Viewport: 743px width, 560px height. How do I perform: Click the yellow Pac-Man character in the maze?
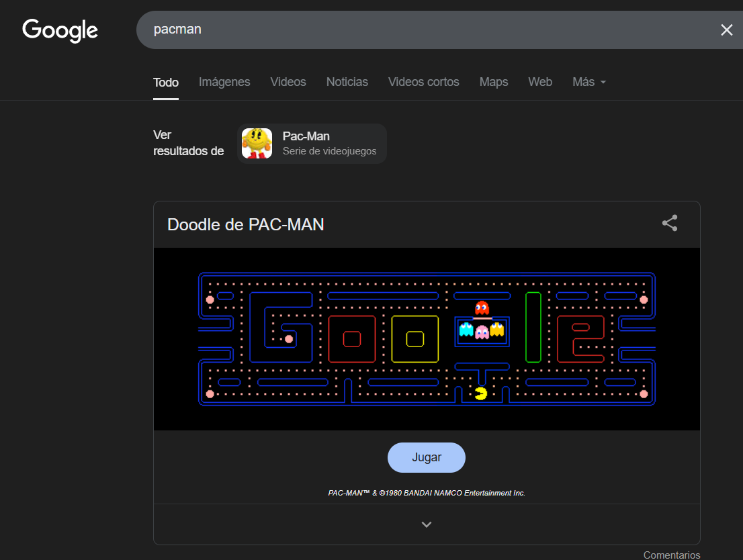(x=481, y=393)
